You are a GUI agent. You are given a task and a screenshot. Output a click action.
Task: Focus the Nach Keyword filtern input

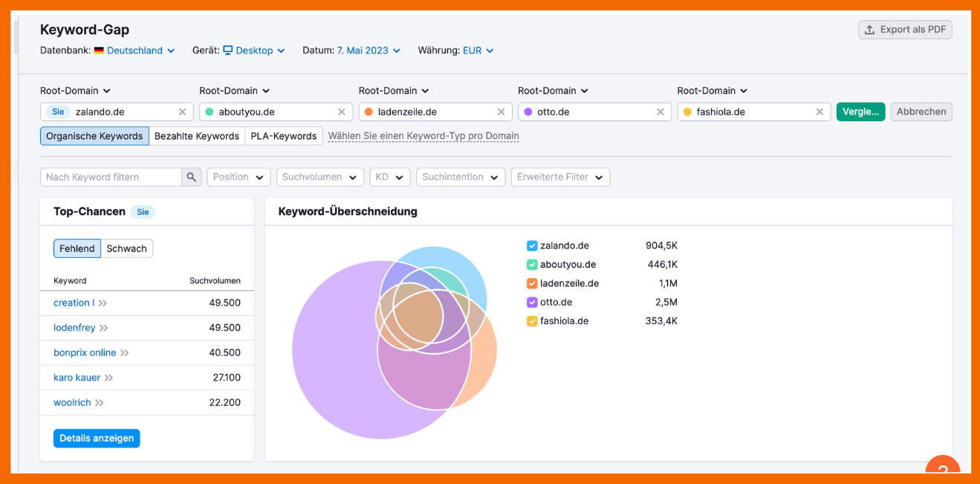click(x=111, y=177)
